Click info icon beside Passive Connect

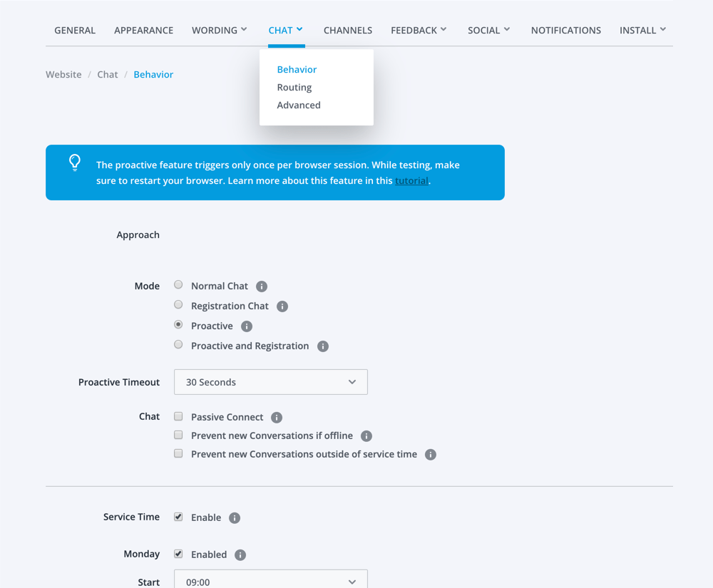pos(277,418)
